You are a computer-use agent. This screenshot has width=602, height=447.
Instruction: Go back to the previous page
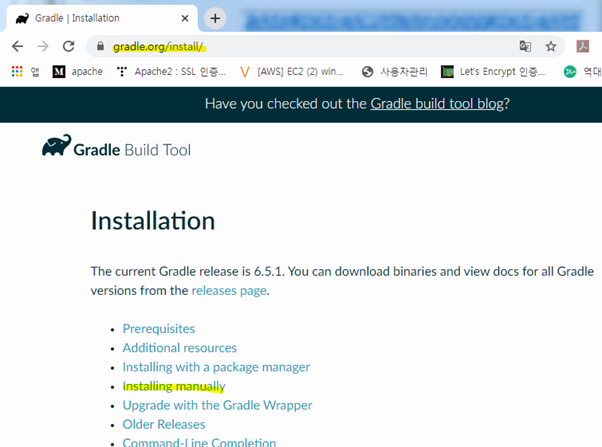click(x=17, y=46)
